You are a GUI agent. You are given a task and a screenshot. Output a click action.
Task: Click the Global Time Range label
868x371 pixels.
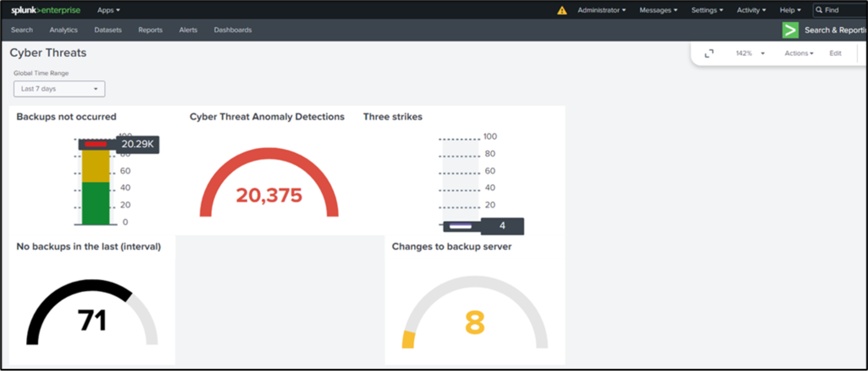41,73
